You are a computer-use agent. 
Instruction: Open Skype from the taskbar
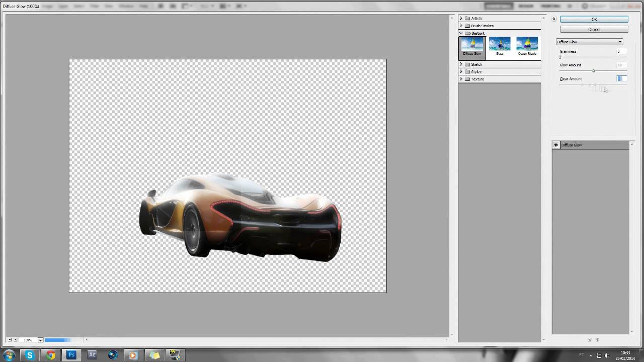[x=30, y=355]
